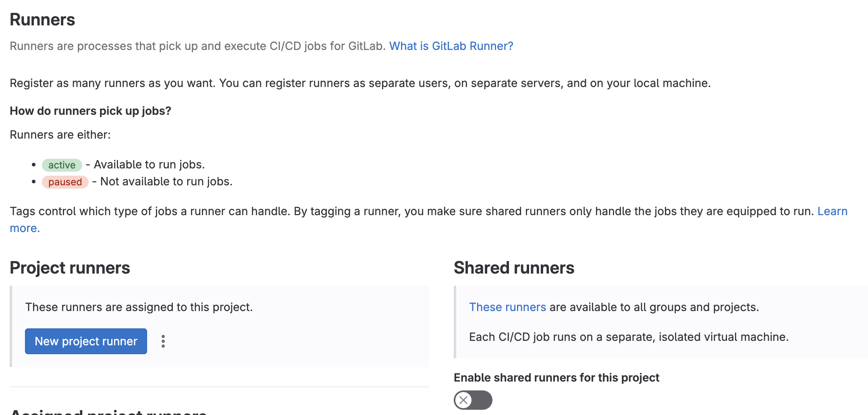Open the vertical ellipsis menu beside New project runner
The height and width of the screenshot is (415, 868).
[163, 341]
